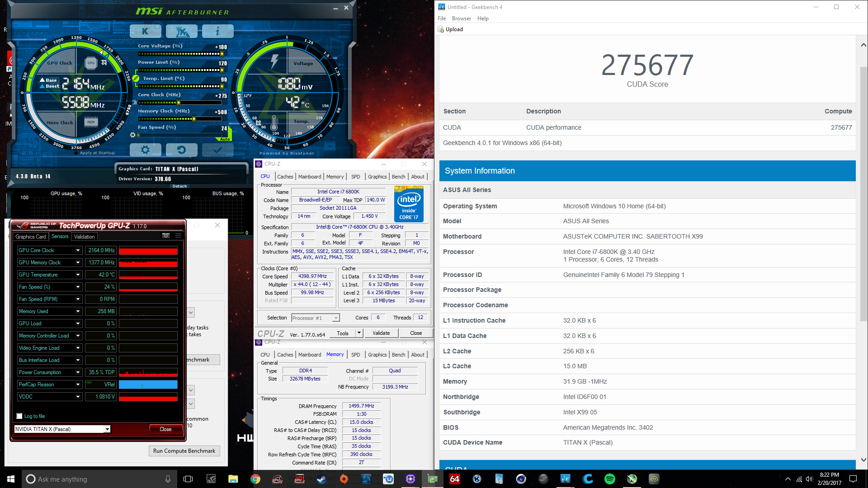The height and width of the screenshot is (488, 868).
Task: Open the AIDA64 taskbar icon
Action: [x=454, y=479]
